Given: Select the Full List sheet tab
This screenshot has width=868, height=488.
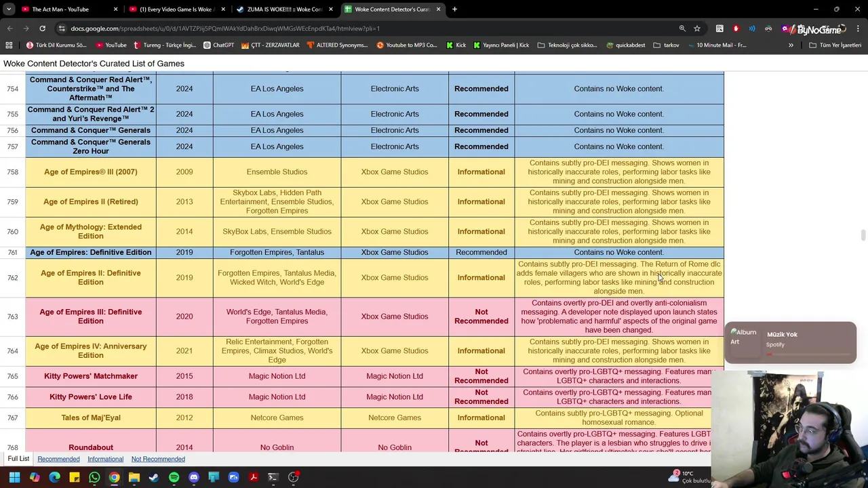Looking at the screenshot, I should click(x=18, y=459).
